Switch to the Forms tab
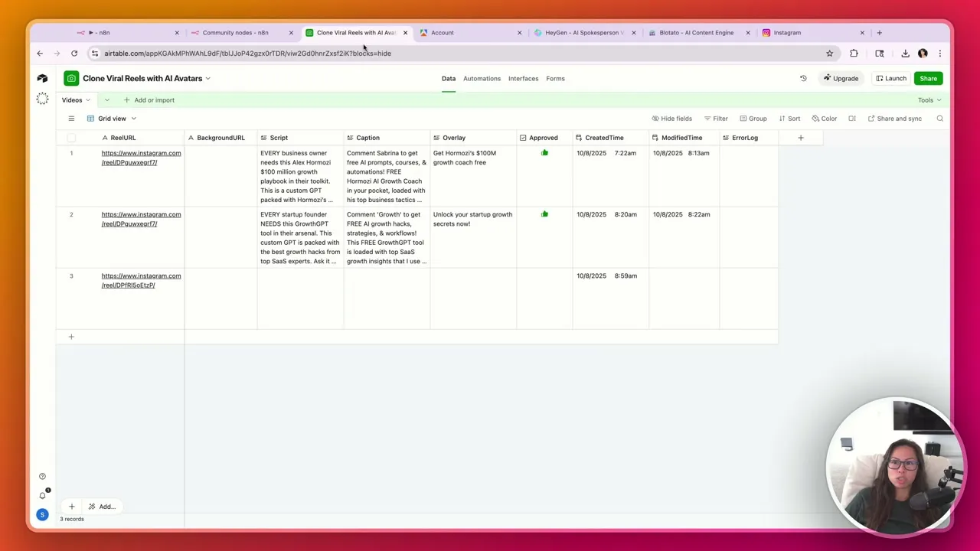 (x=555, y=78)
